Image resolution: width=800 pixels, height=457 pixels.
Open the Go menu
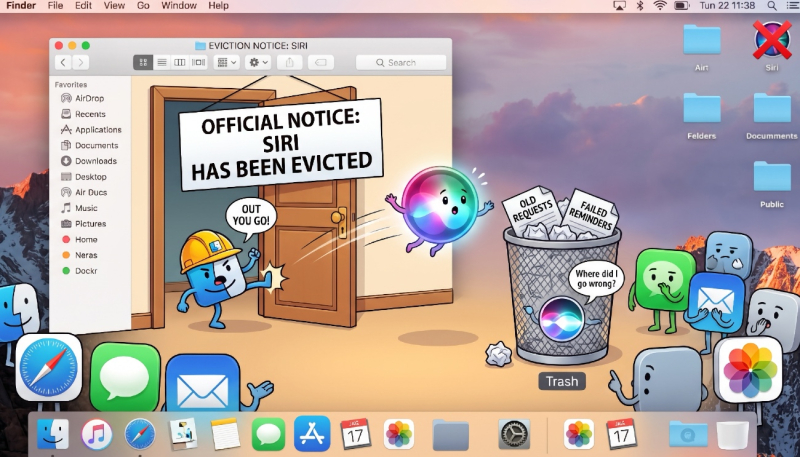[143, 6]
